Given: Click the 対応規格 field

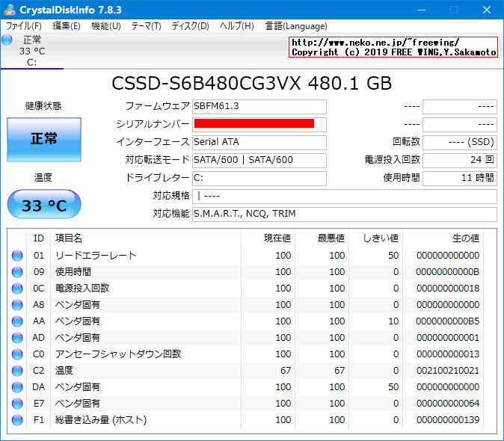Looking at the screenshot, I should click(x=345, y=197).
